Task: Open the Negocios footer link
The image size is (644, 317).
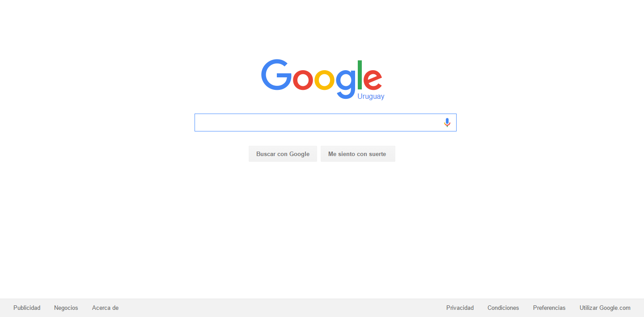Action: [66, 308]
